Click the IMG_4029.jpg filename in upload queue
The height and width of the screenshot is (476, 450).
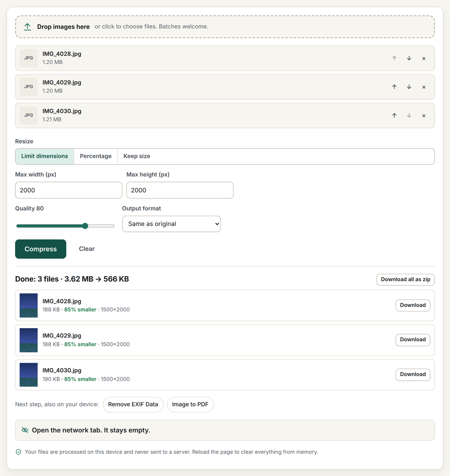(x=62, y=83)
